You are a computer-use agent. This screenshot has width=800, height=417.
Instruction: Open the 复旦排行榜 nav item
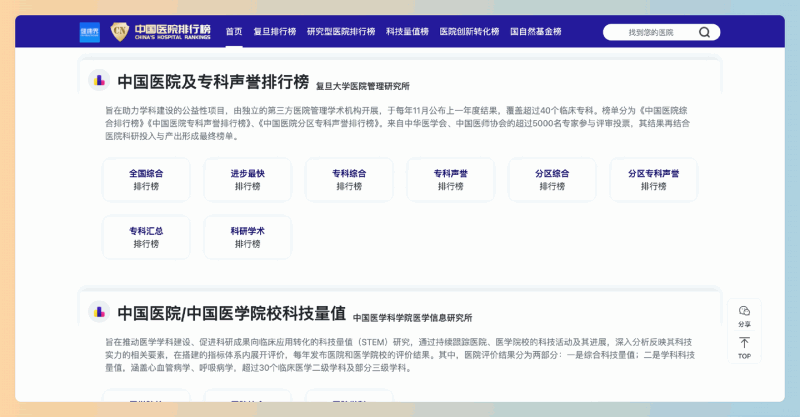pos(275,32)
